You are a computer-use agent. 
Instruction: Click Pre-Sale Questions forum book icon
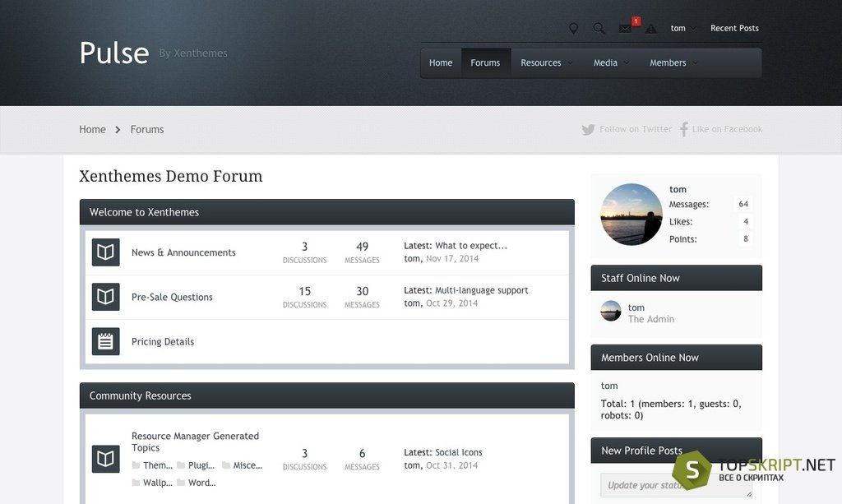point(105,297)
